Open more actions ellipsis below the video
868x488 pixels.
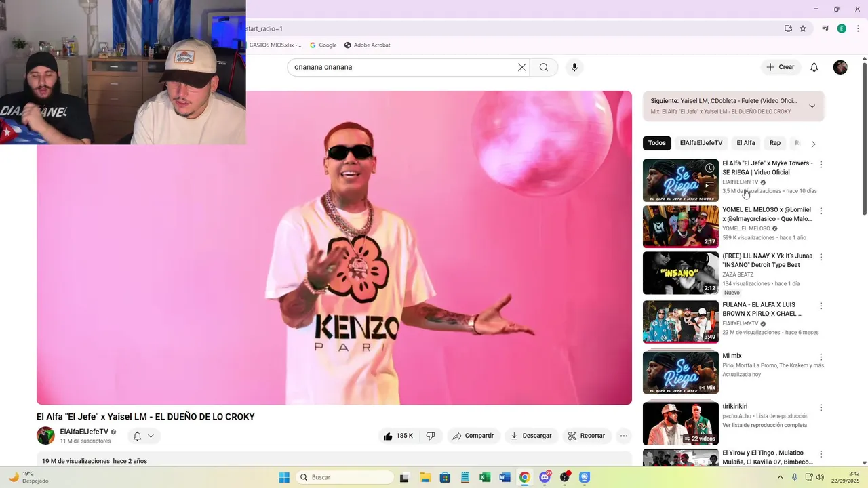click(624, 436)
